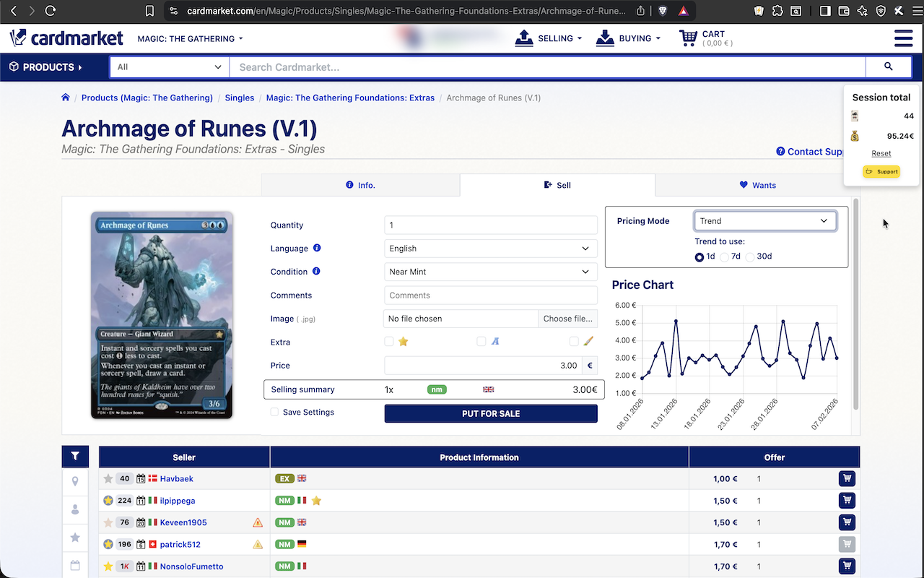Expand the All search category dropdown

[x=169, y=66]
